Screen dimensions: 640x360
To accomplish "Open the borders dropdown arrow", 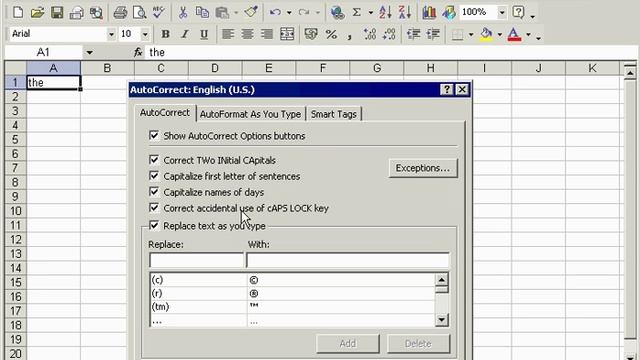I will pos(471,34).
